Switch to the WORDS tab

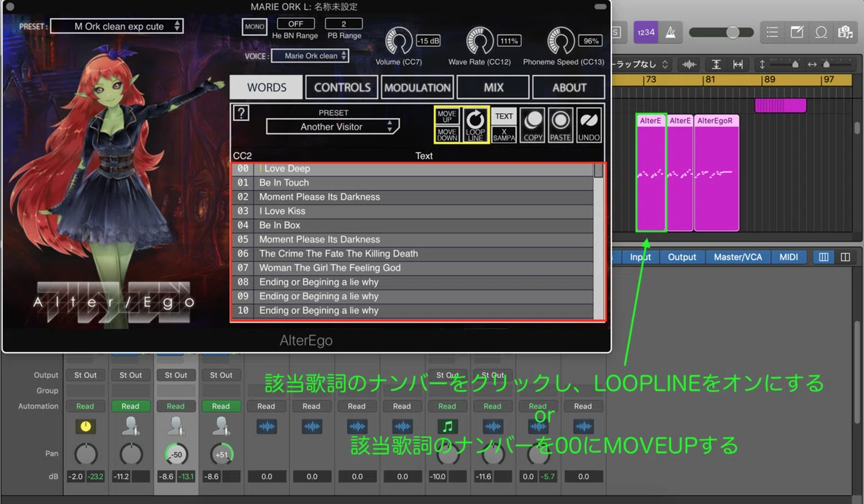point(266,87)
